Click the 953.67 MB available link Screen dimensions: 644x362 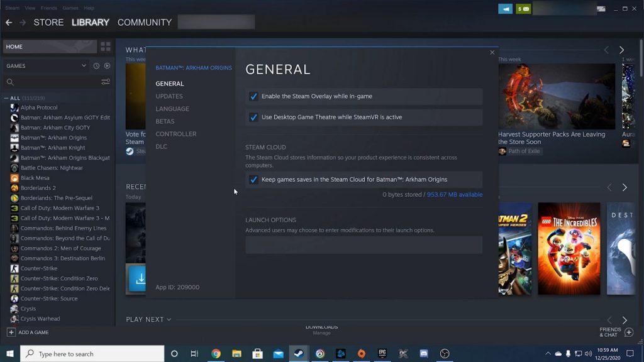455,195
